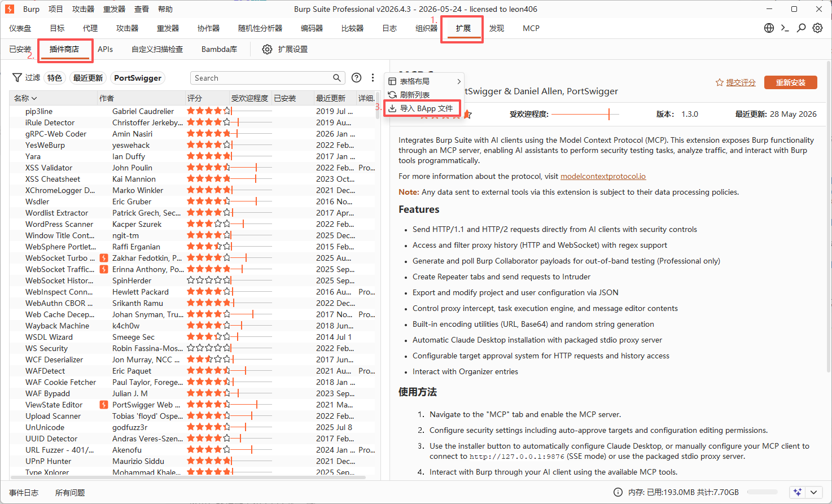The image size is (832, 504).
Task: Sort by the 名称 column dropdown arrow
Action: point(34,98)
